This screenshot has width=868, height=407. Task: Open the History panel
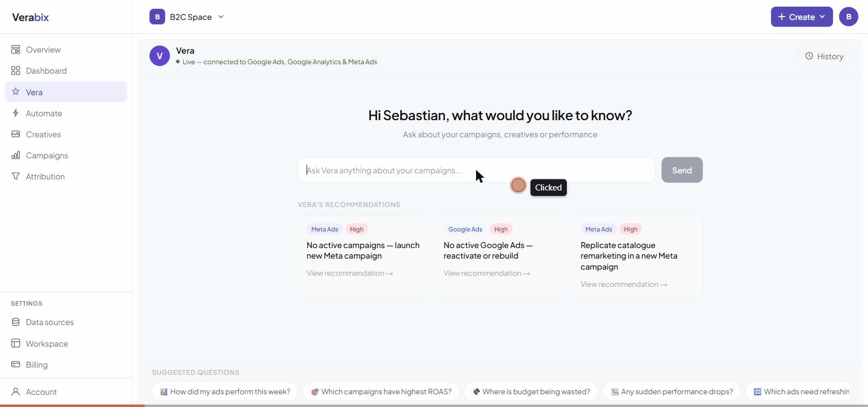pyautogui.click(x=824, y=56)
